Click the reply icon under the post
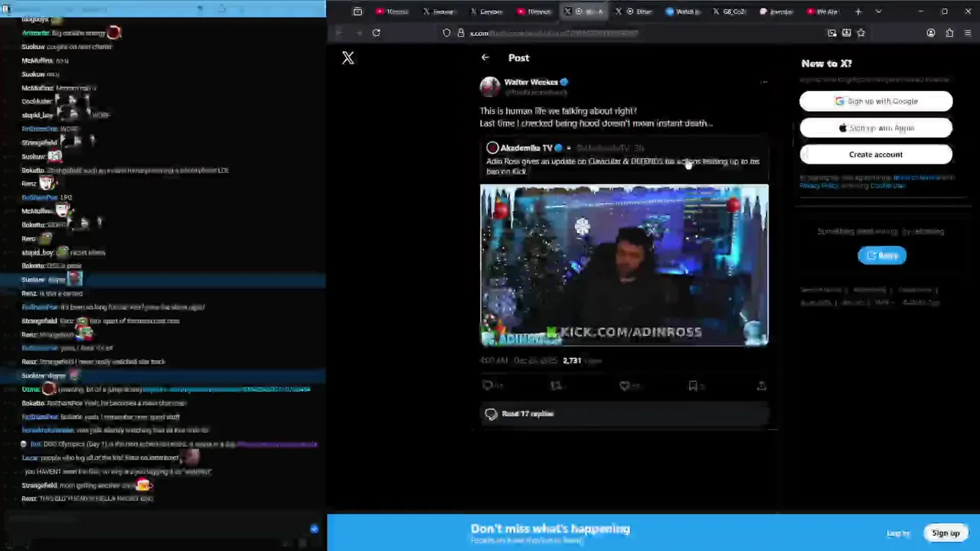 (x=488, y=386)
